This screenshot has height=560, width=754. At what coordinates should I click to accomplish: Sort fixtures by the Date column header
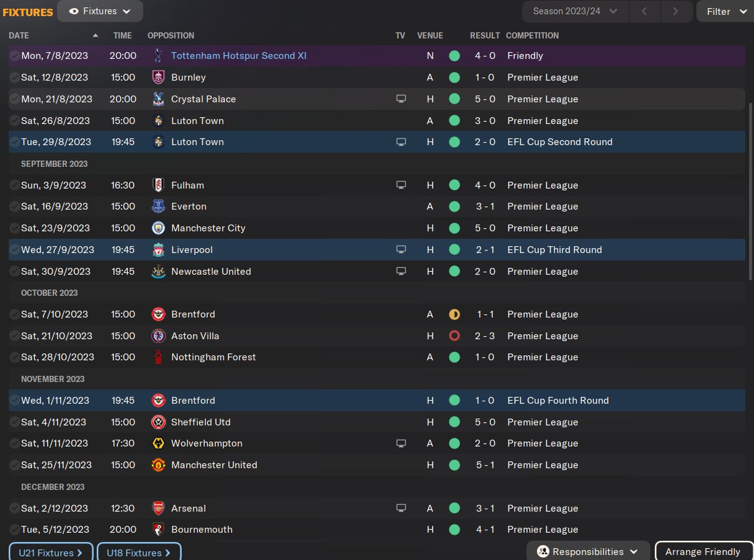19,35
